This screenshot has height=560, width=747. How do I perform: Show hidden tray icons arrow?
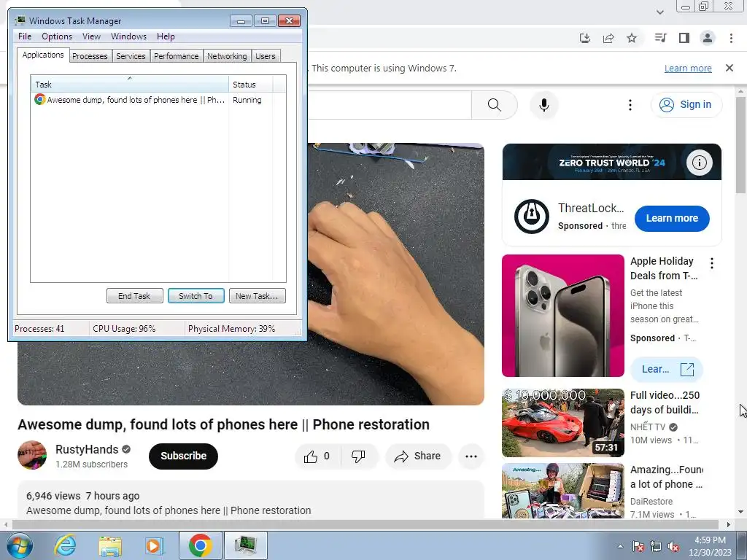620,546
